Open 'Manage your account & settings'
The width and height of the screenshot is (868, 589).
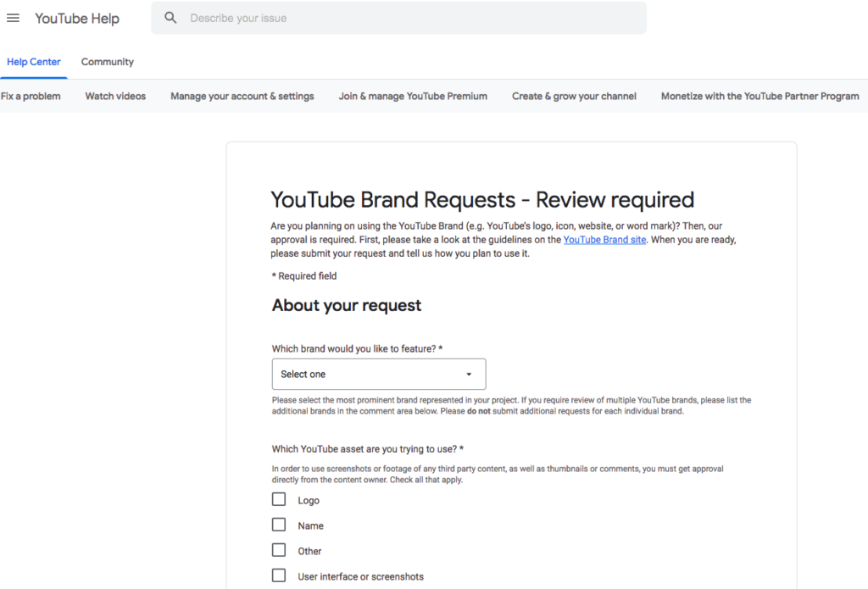tap(242, 97)
